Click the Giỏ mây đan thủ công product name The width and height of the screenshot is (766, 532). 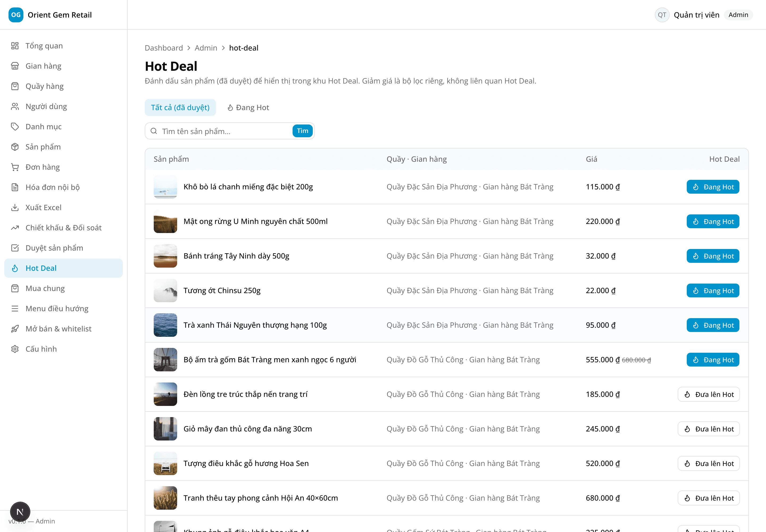tap(248, 429)
